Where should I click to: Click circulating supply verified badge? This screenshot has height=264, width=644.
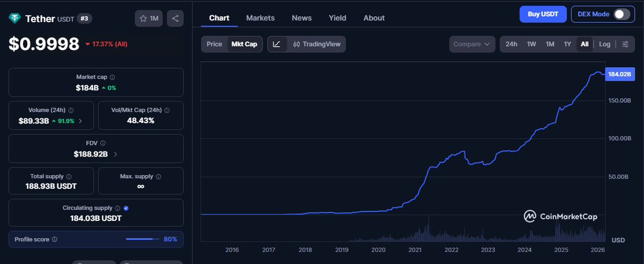(126, 208)
